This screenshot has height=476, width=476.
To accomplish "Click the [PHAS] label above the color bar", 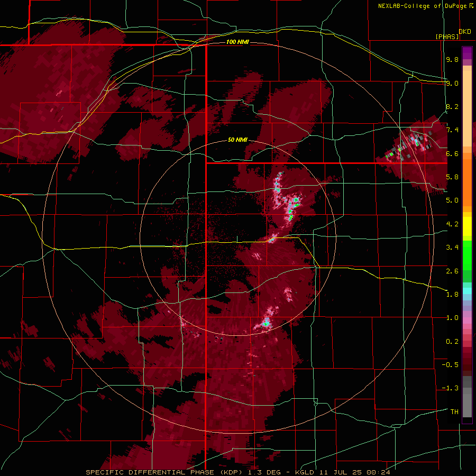I will click(447, 36).
